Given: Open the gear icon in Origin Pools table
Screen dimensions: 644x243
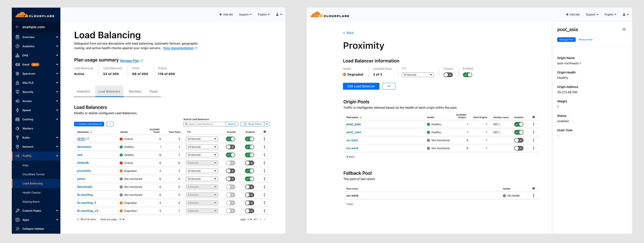Looking at the screenshot, I should point(533,117).
